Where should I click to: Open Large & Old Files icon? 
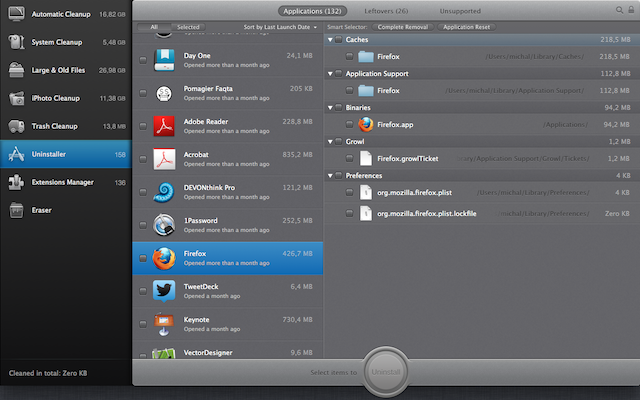point(16,70)
